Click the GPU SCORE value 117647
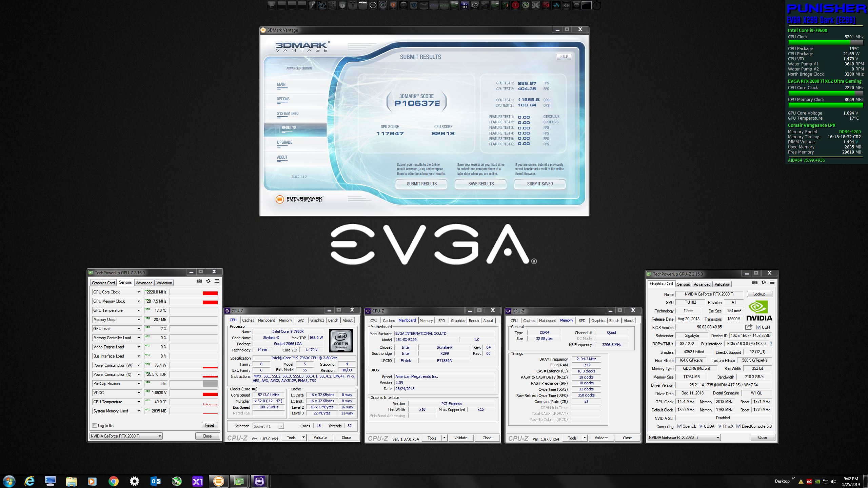 pyautogui.click(x=390, y=134)
